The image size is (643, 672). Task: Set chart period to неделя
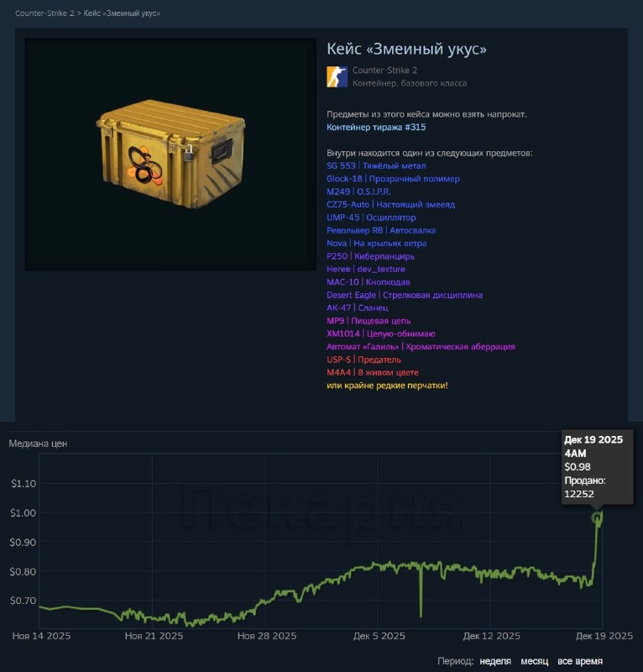coord(495,661)
